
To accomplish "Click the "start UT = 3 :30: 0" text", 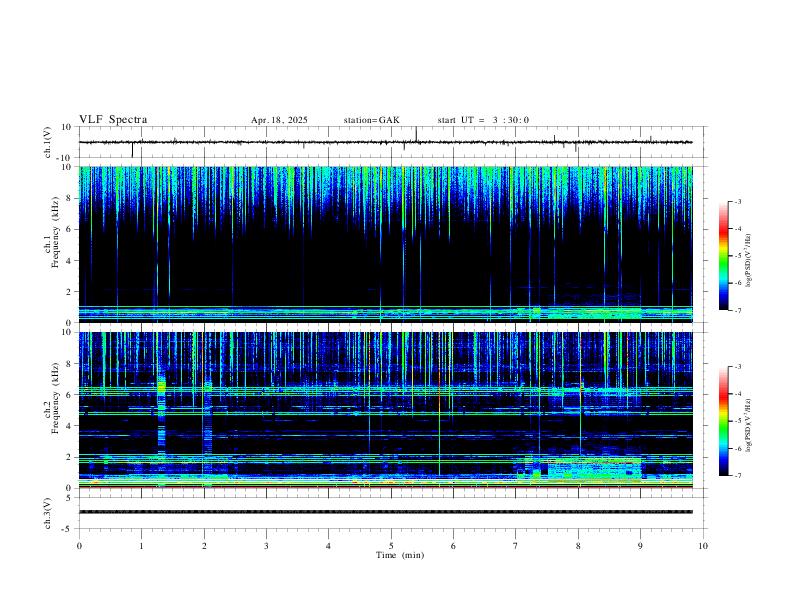I will [483, 120].
